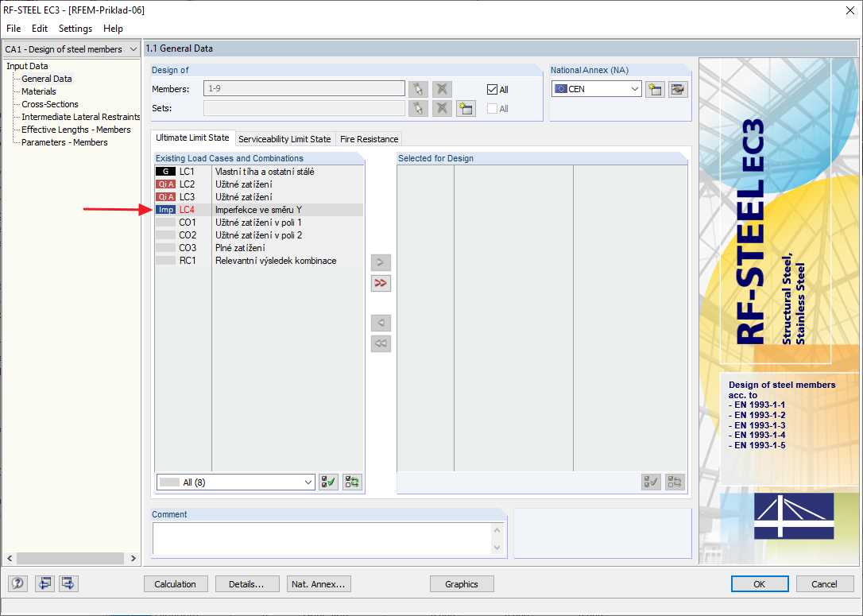Open the Help menu
863x616 pixels.
click(113, 29)
